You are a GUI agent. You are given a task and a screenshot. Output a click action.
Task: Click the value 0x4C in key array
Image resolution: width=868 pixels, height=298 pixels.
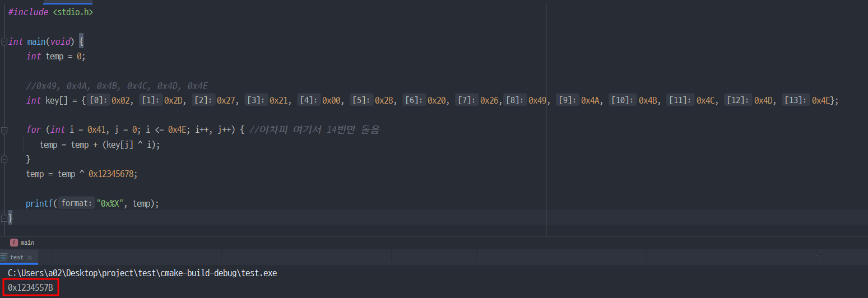[x=705, y=100]
